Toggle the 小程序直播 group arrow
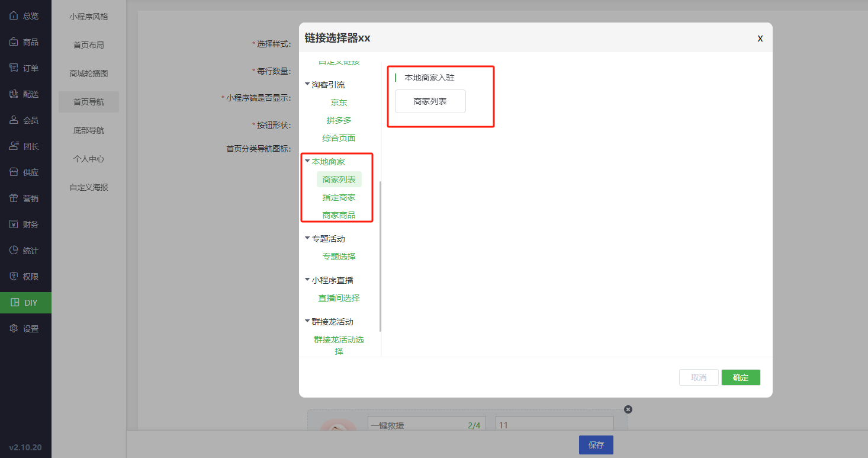Screen dimensions: 868x458 click(307, 280)
